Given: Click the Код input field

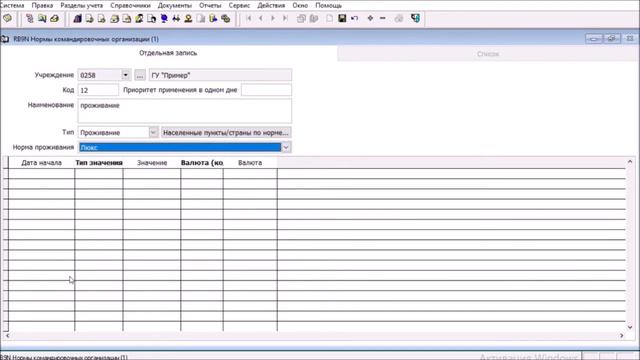Looking at the screenshot, I should 98,90.
